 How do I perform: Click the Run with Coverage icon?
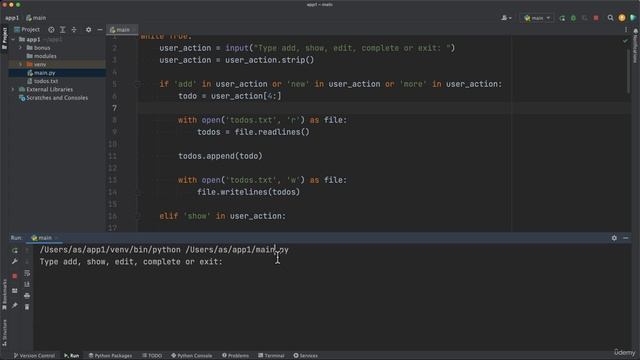pos(584,18)
